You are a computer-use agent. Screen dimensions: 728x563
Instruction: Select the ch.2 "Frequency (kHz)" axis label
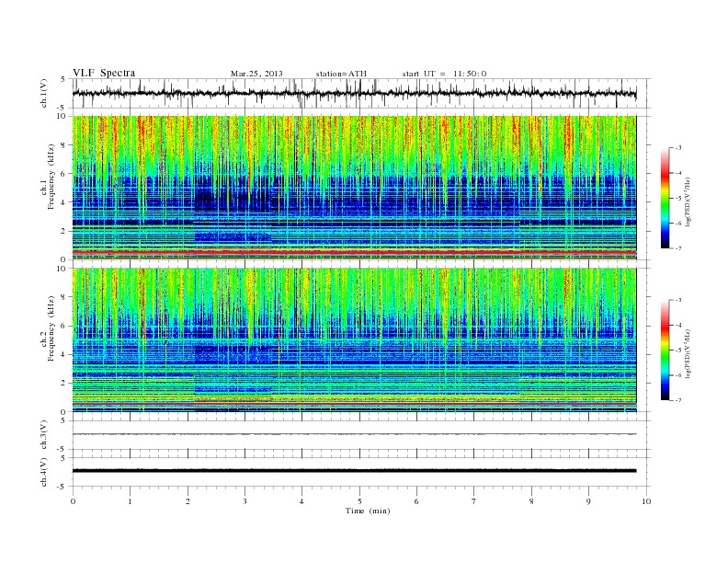coord(51,327)
